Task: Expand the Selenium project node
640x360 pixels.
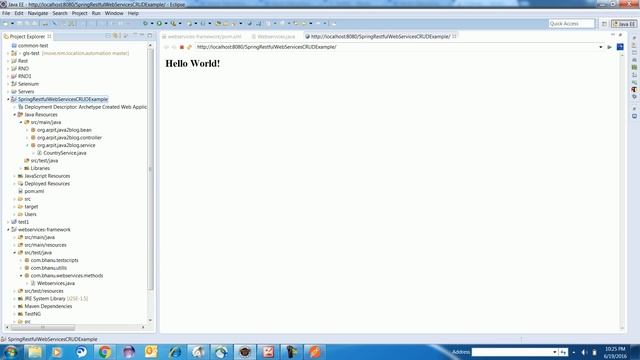Action: [x=8, y=84]
